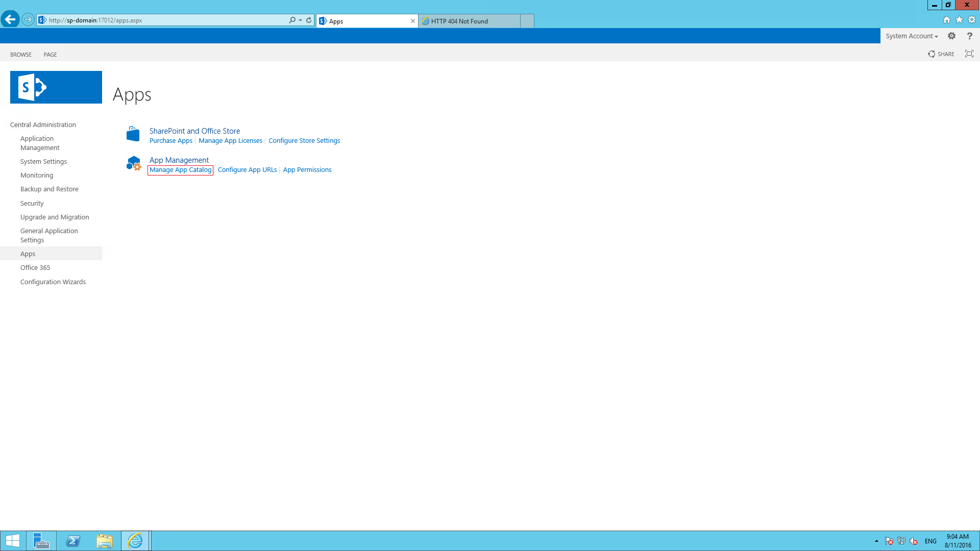Click the SHARE button
The image size is (980, 551).
tap(941, 54)
